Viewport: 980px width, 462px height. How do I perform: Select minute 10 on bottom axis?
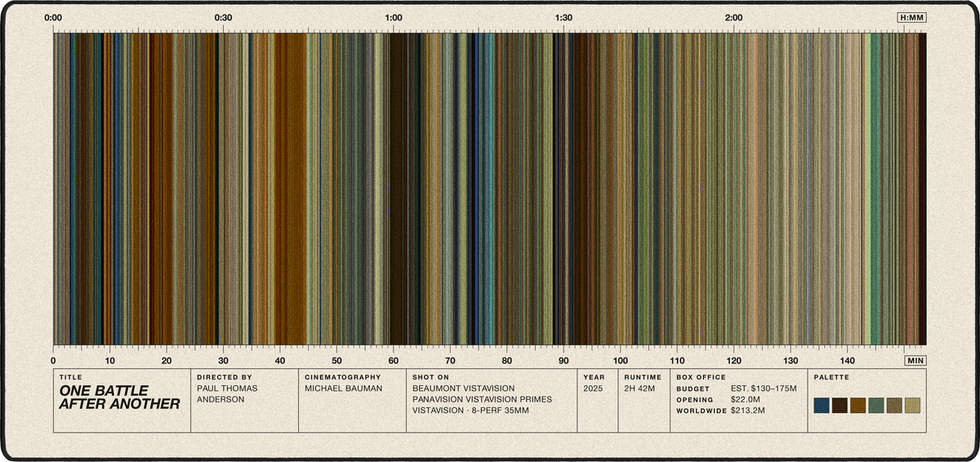[110, 360]
